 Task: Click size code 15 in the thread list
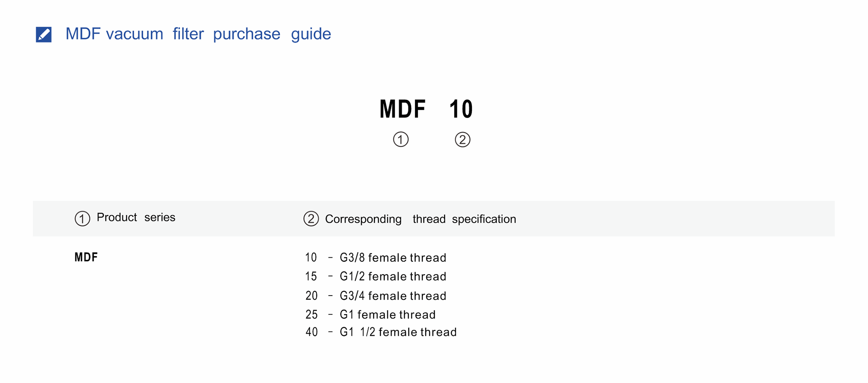[311, 277]
